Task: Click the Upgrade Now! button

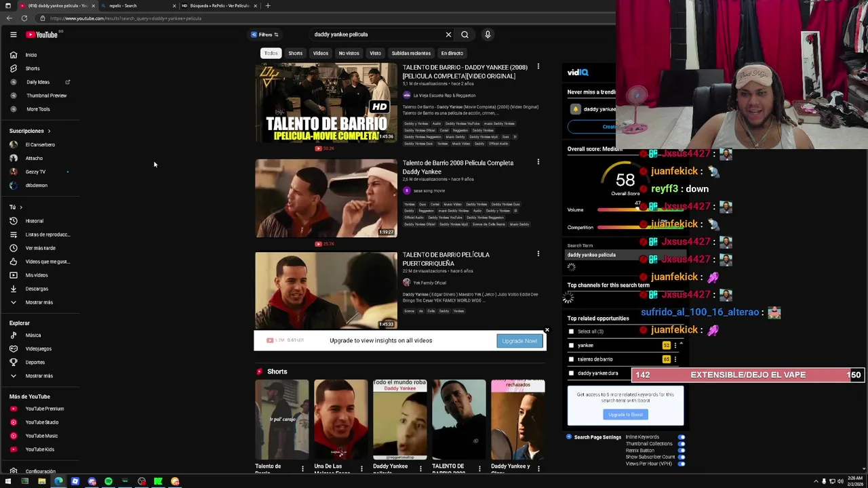Action: click(x=519, y=341)
